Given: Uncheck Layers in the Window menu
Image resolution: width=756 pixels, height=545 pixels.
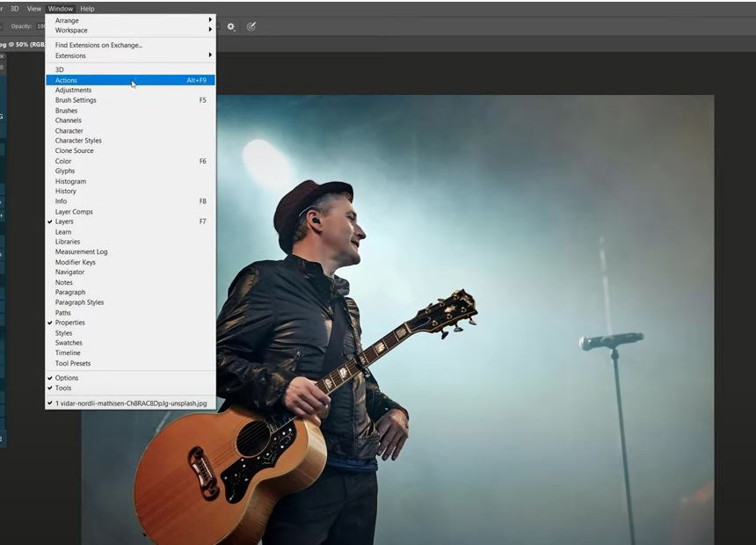Looking at the screenshot, I should [x=64, y=222].
